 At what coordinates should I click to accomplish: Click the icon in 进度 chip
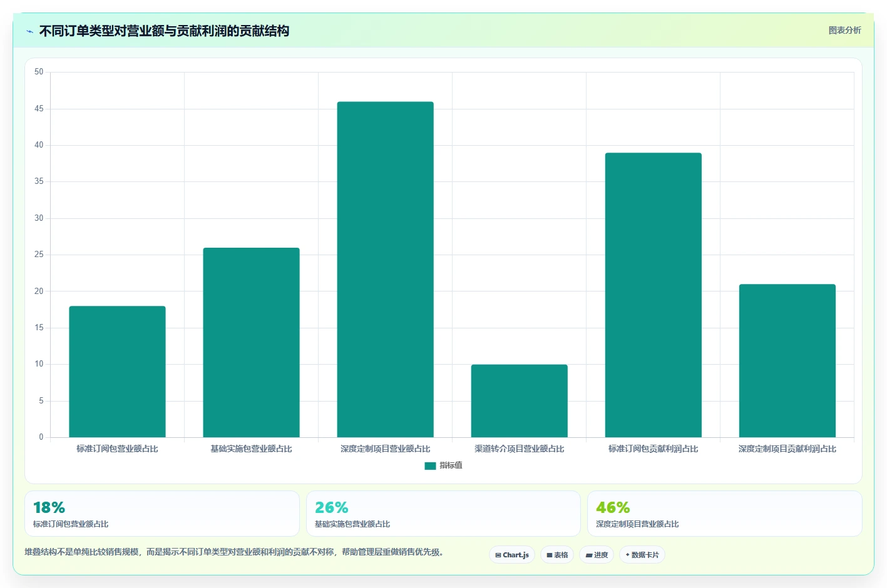tap(588, 555)
